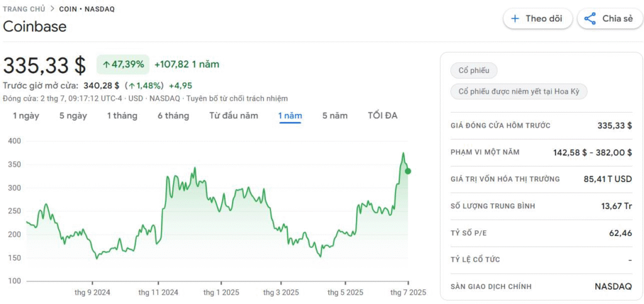Image resolution: width=644 pixels, height=304 pixels.
Task: Click the 400 y-axis label
Action: (14, 141)
